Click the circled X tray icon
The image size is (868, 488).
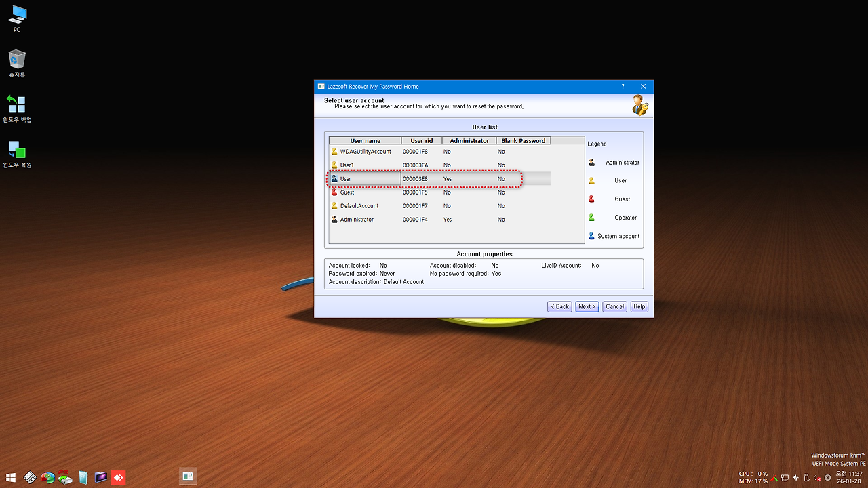click(x=828, y=479)
